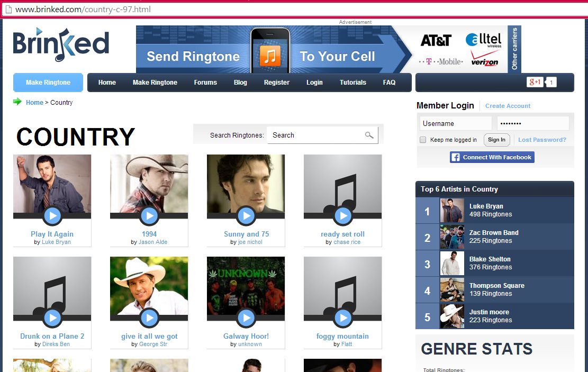Image resolution: width=588 pixels, height=372 pixels.
Task: Open the George Str artist link
Action: 153,344
